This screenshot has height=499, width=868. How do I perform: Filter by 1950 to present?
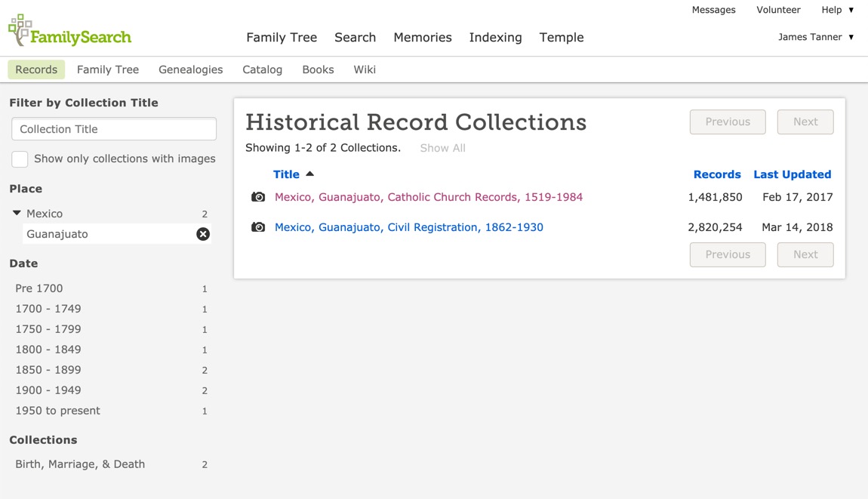pyautogui.click(x=57, y=411)
